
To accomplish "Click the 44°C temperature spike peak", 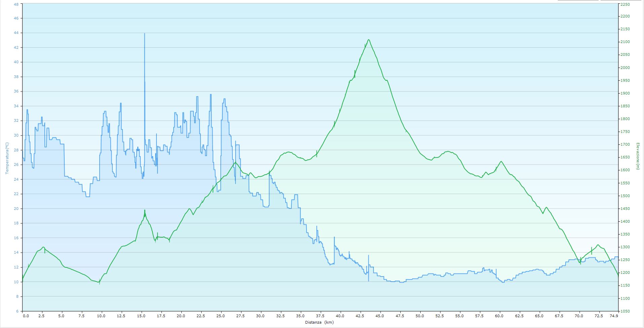I will pos(145,34).
